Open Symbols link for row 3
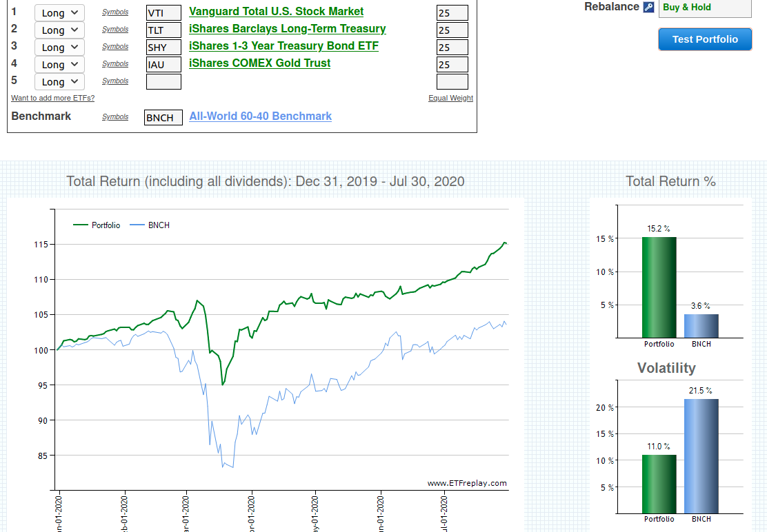This screenshot has height=532, width=767. tap(115, 46)
